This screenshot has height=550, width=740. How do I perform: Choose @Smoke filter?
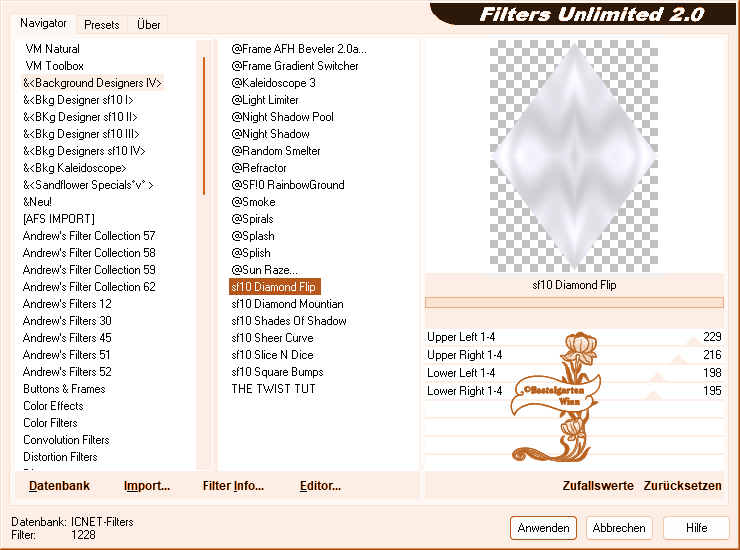tap(253, 202)
